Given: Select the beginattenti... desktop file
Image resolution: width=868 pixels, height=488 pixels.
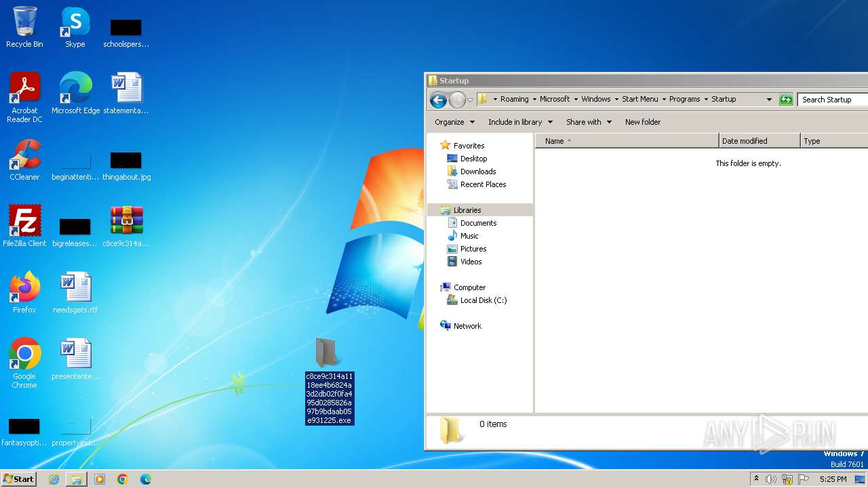Looking at the screenshot, I should 75,166.
